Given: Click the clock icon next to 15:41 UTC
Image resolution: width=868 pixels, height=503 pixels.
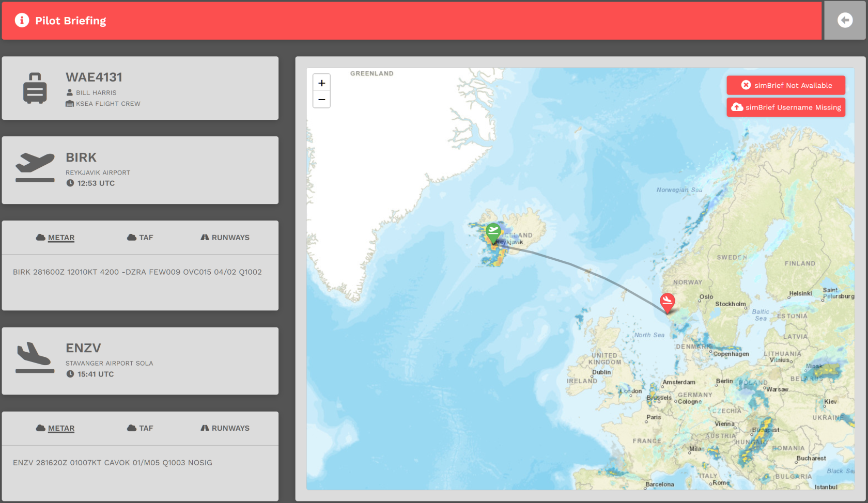Looking at the screenshot, I should click(x=70, y=374).
